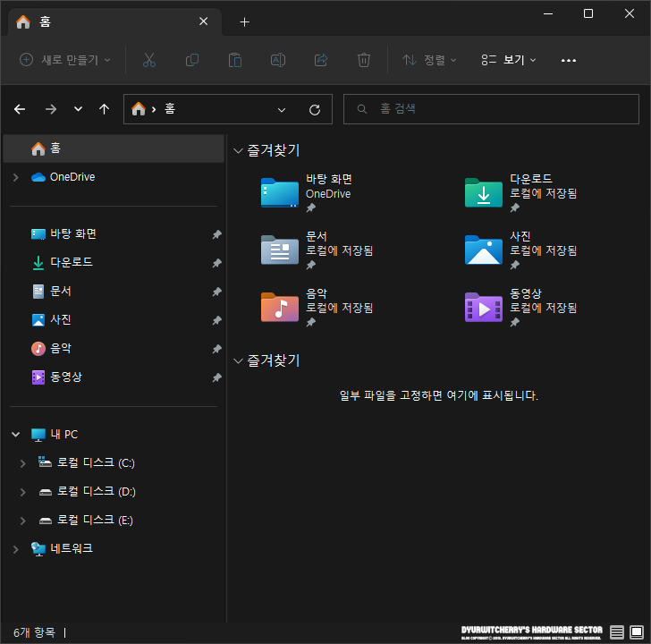The height and width of the screenshot is (644, 651).
Task: Click pin icon next to sidebar 음악
Action: click(216, 349)
